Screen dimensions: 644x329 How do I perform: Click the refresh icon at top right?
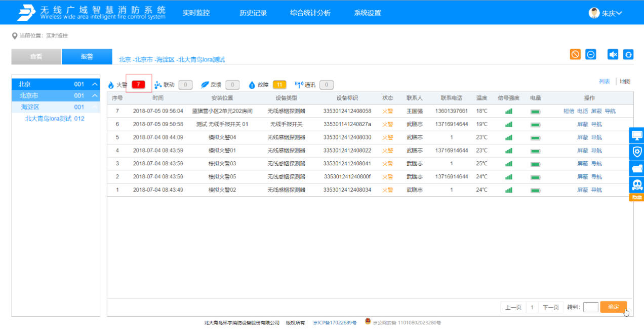(628, 54)
